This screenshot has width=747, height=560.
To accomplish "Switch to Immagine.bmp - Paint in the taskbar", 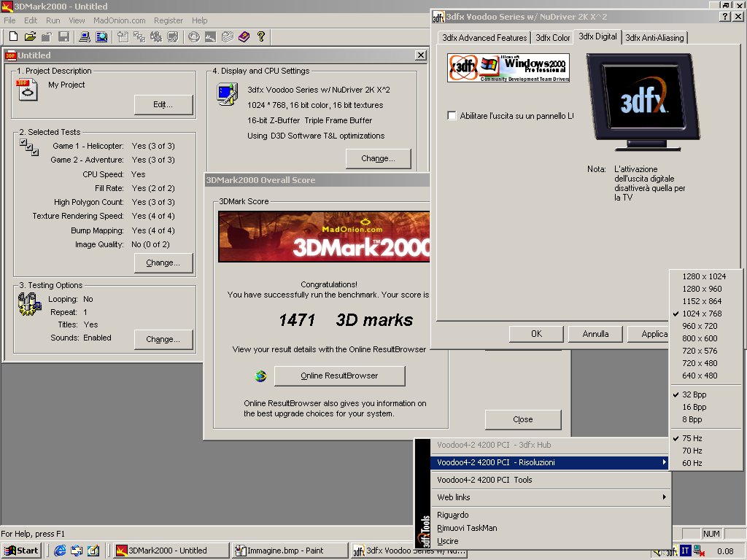I will [288, 551].
